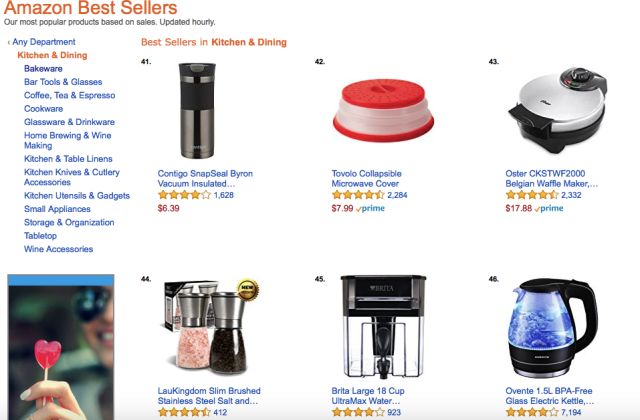Open the Small Appliances category
Image resolution: width=640 pixels, height=420 pixels.
click(x=57, y=209)
